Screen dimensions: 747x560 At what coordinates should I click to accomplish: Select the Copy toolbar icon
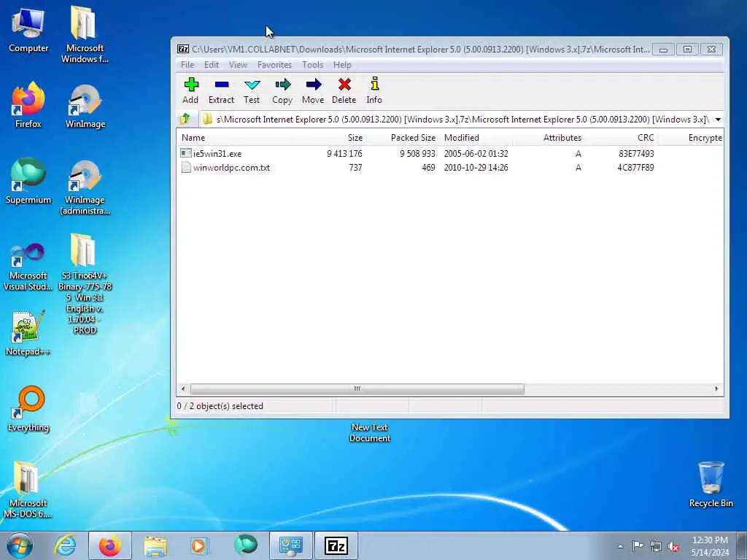coord(282,90)
